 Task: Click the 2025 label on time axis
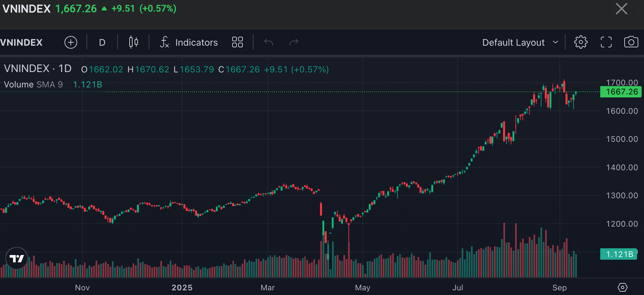click(182, 288)
